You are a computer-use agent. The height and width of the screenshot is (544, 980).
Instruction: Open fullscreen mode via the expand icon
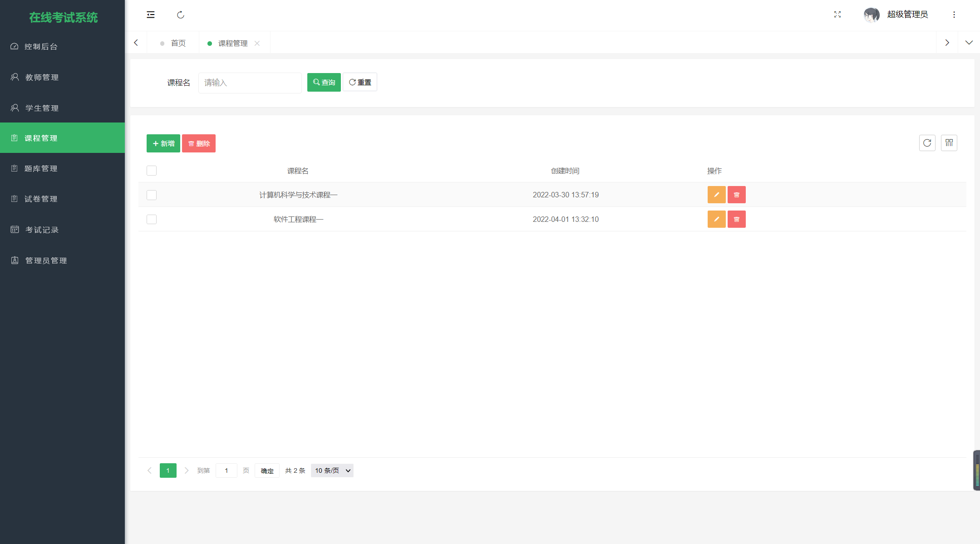[x=837, y=15]
